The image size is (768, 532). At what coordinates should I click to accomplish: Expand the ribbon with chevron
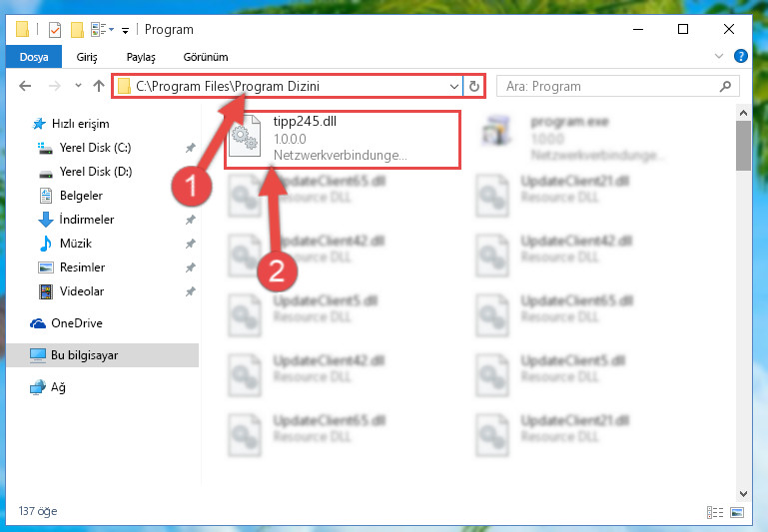click(718, 56)
